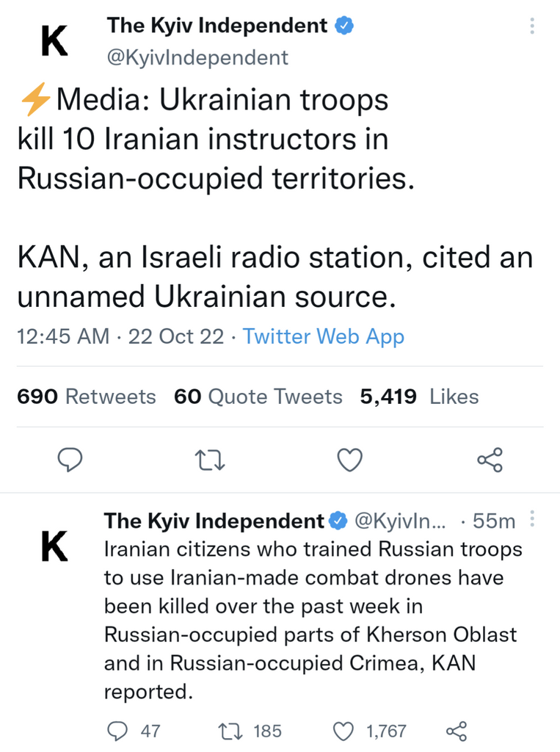Share the reply tweet

pyautogui.click(x=457, y=731)
